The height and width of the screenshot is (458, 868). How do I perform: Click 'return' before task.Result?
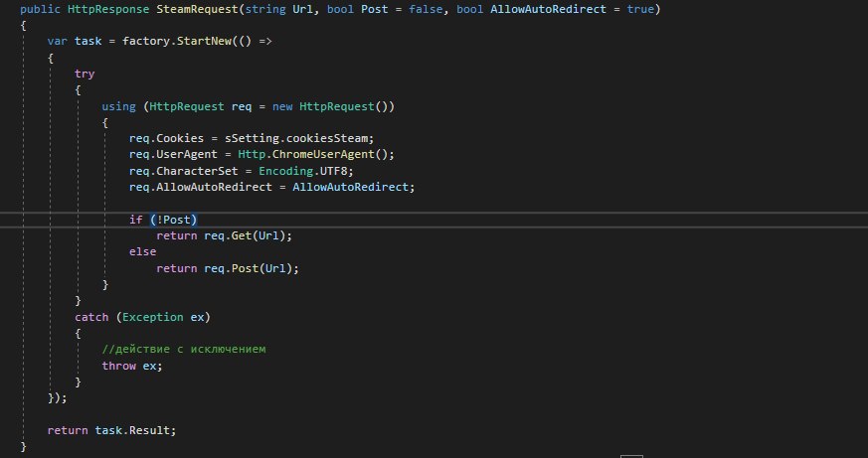(x=68, y=430)
